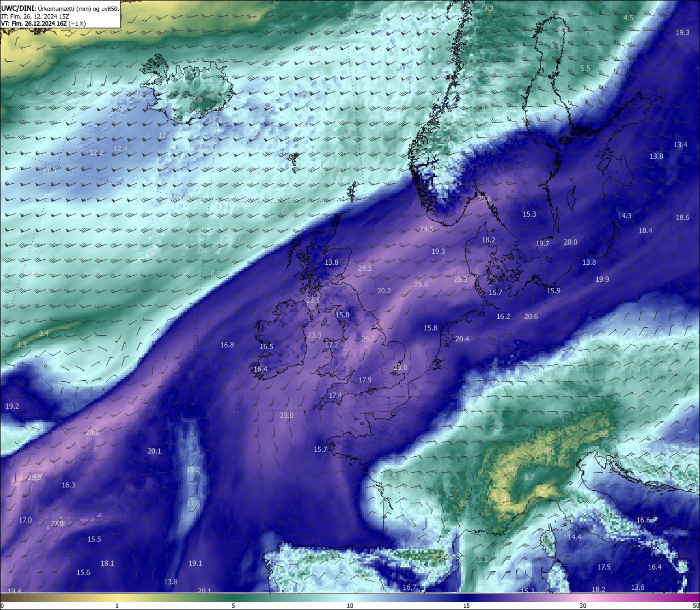Select the 17.9 map value
This screenshot has width=700, height=610.
pos(365,380)
